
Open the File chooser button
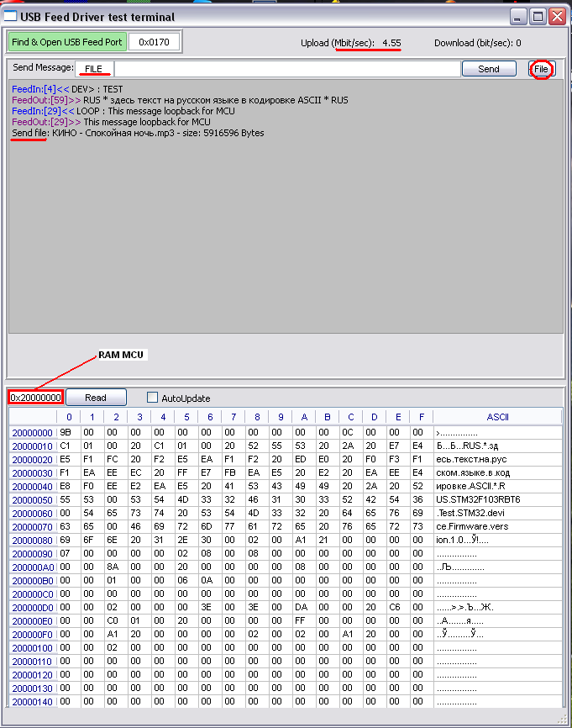542,69
